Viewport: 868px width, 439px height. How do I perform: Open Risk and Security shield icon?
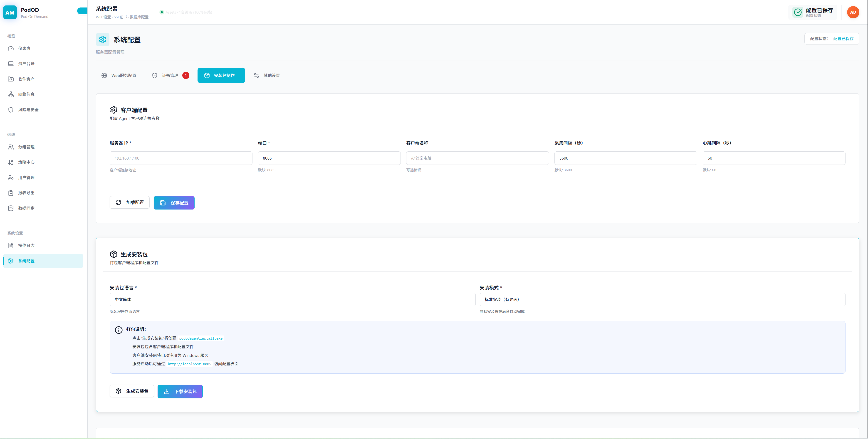coord(11,110)
